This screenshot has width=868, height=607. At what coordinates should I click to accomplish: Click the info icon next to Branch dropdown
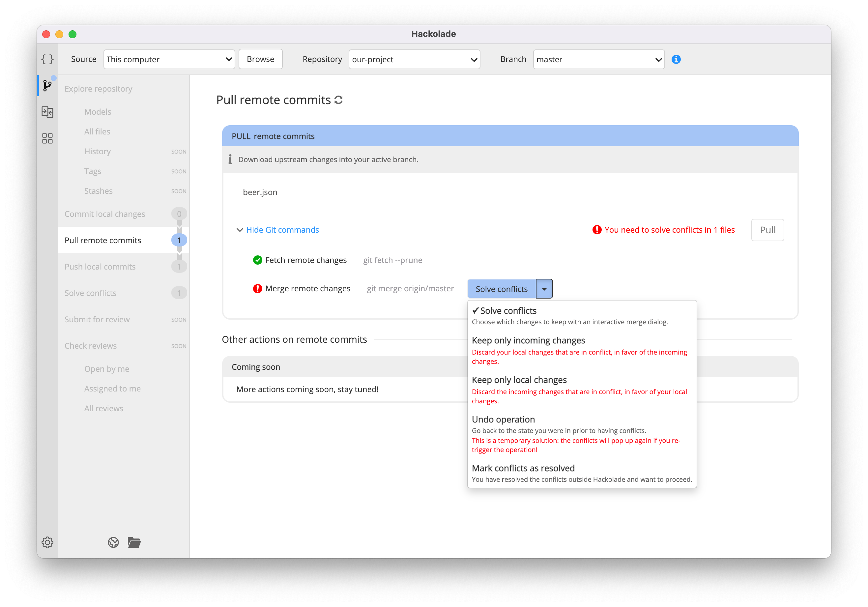pyautogui.click(x=676, y=59)
